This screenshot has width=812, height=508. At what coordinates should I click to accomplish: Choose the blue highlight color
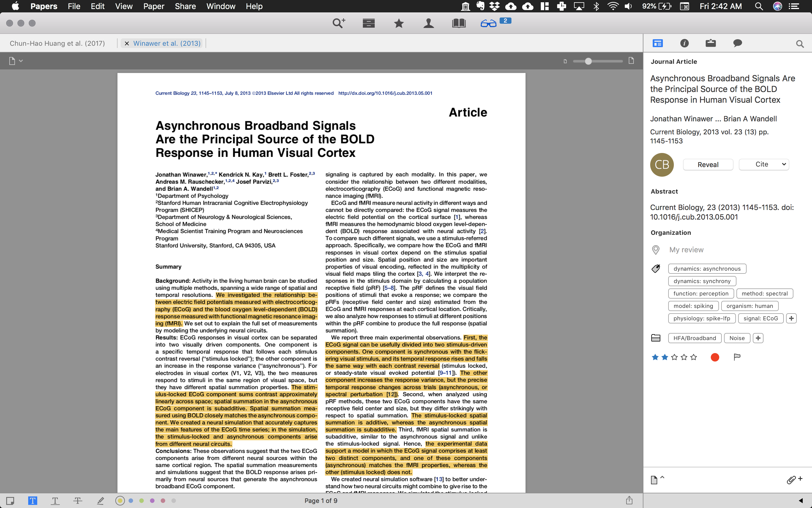pyautogui.click(x=131, y=501)
